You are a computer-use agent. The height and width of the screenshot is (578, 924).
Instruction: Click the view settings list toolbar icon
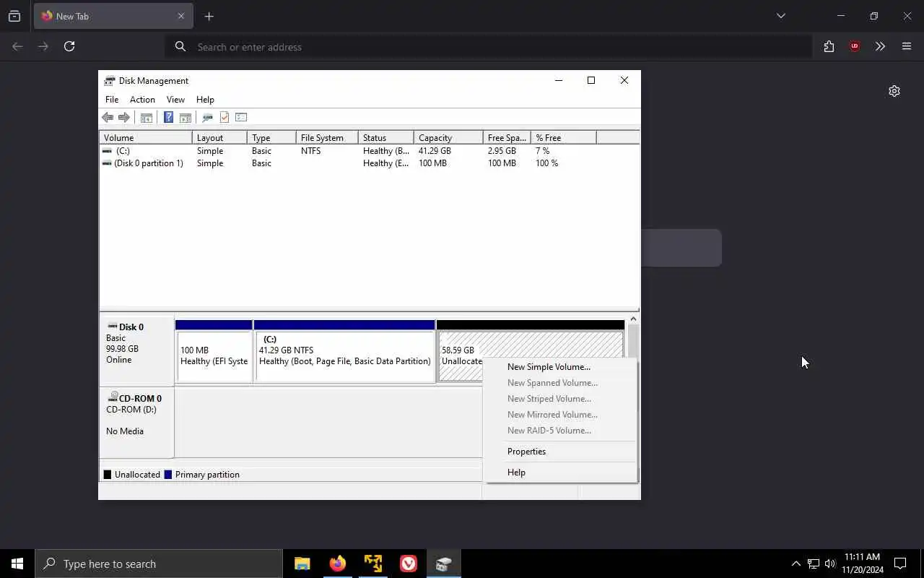point(241,117)
